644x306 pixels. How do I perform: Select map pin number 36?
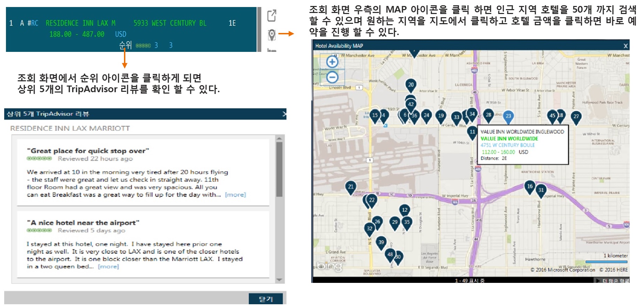(x=414, y=116)
